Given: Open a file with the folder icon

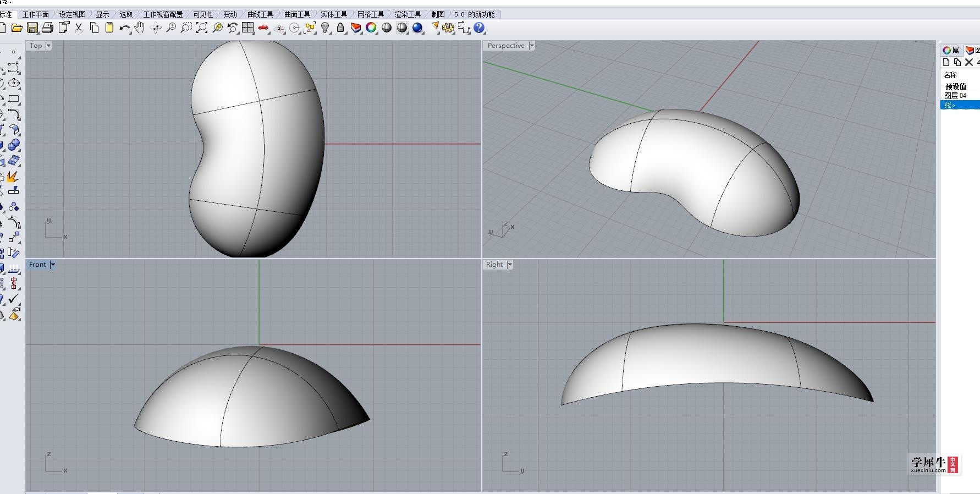Looking at the screenshot, I should (x=17, y=28).
